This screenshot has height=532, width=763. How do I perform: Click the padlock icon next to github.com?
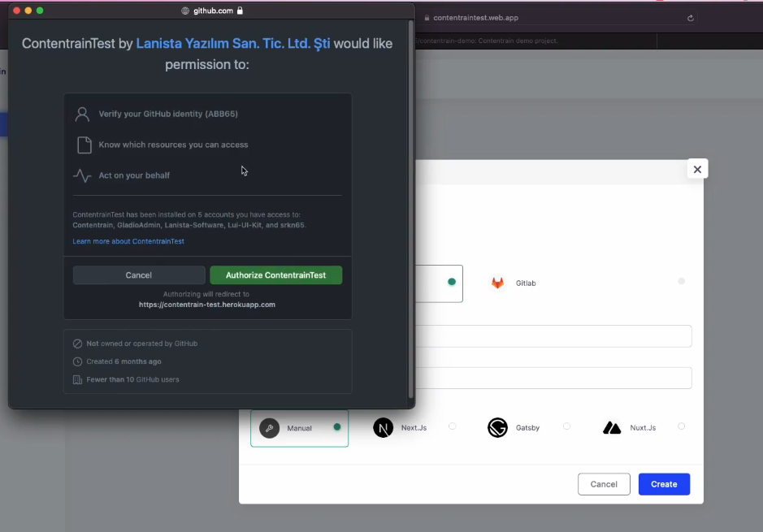[x=240, y=11]
